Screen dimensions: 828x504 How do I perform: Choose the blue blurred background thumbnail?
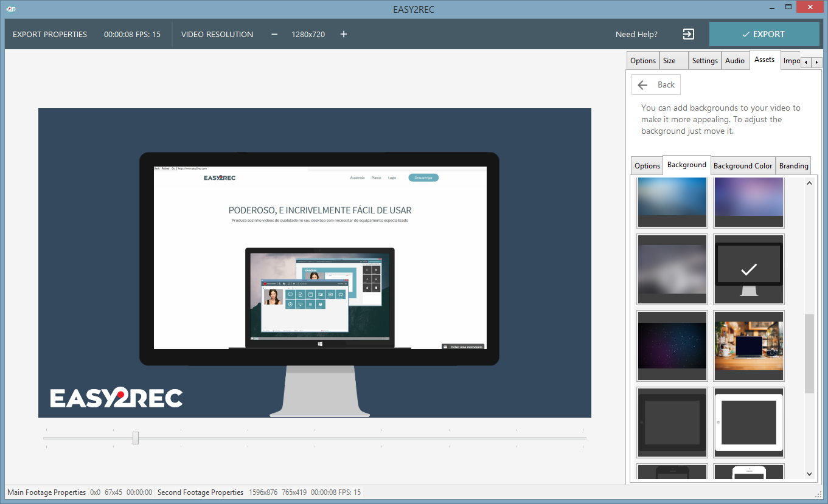point(672,202)
